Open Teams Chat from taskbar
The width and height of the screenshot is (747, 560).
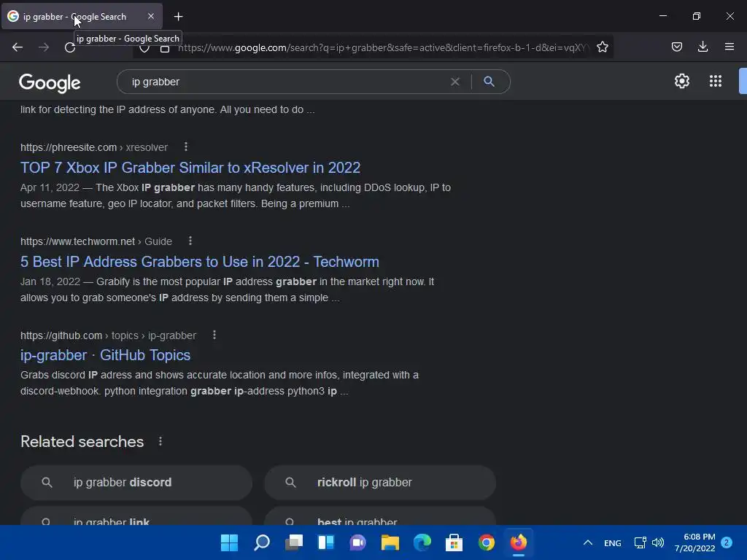tap(357, 542)
